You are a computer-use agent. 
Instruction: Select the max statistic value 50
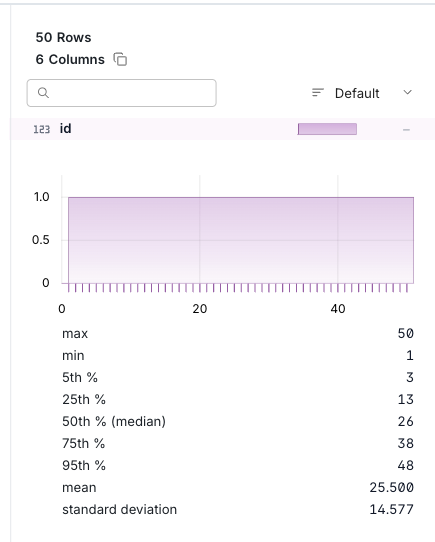point(406,333)
